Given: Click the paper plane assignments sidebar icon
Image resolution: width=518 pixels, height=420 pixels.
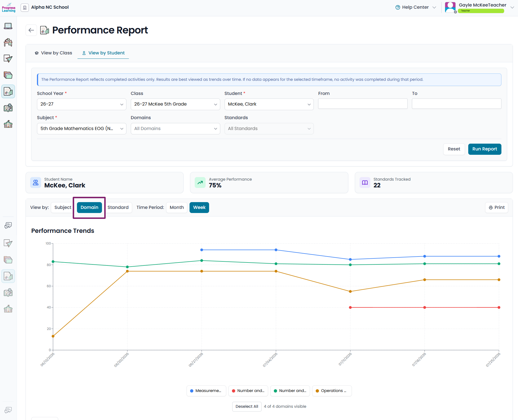Looking at the screenshot, I should [x=8, y=59].
